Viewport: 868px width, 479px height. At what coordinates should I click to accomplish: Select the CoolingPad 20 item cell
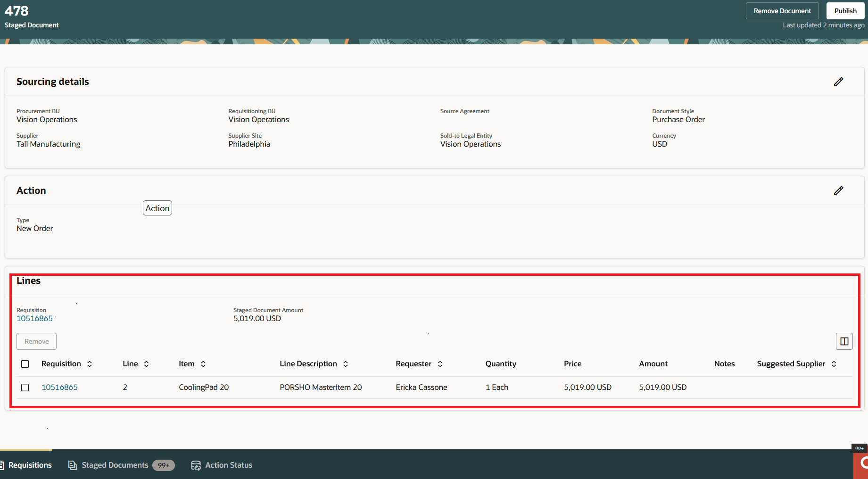[204, 388]
